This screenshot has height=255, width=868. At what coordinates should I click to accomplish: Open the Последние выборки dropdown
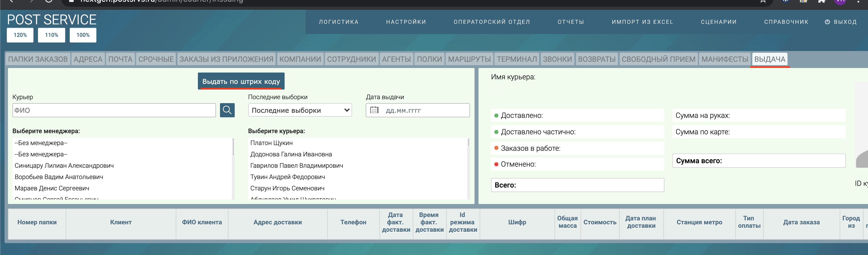(x=300, y=110)
